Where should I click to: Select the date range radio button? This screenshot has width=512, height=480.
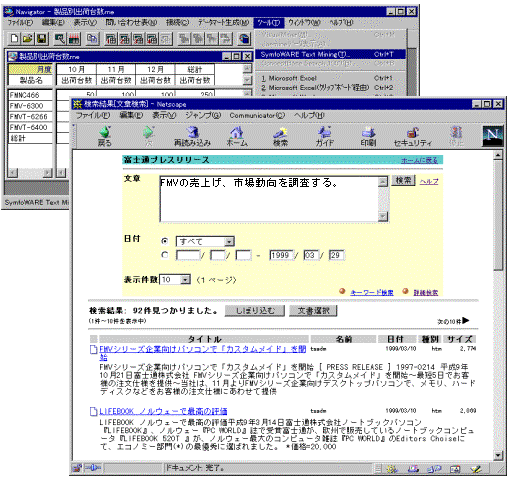click(x=164, y=255)
